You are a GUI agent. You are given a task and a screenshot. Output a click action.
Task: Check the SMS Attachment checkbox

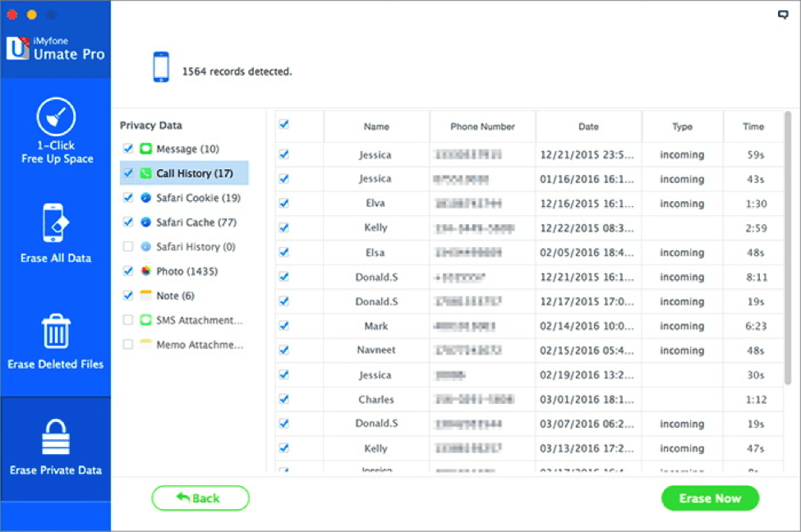point(127,320)
